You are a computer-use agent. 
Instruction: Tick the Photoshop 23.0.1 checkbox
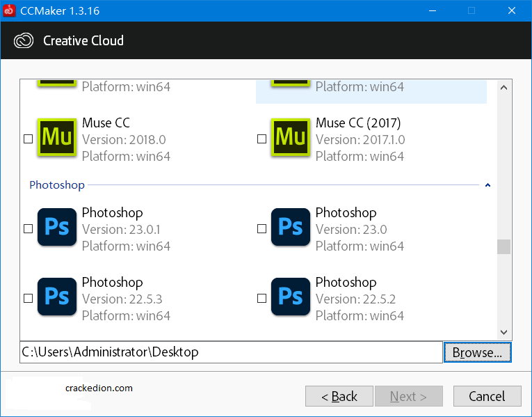tap(28, 229)
